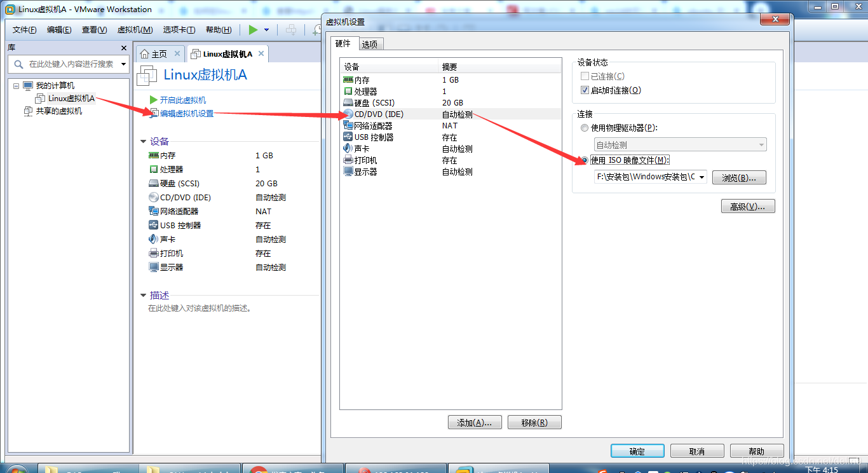Image resolution: width=868 pixels, height=473 pixels.
Task: Click the network adapter icon in dialog list
Action: click(x=348, y=126)
